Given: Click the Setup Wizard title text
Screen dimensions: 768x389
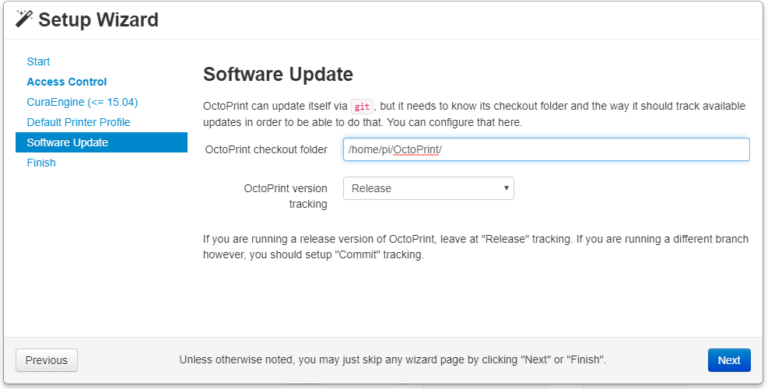Looking at the screenshot, I should (98, 20).
